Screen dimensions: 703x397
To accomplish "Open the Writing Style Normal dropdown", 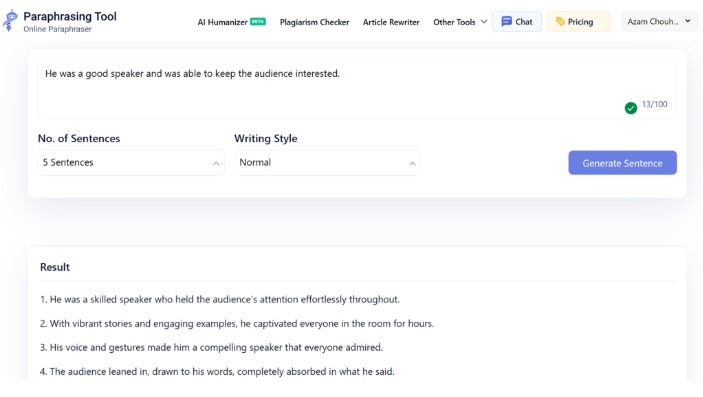I will coord(327,162).
